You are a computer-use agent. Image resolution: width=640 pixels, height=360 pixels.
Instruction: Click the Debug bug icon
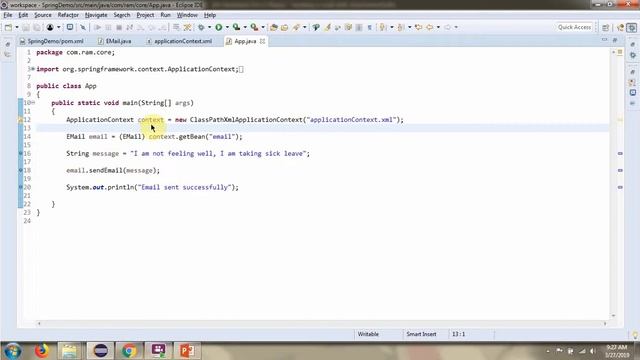tap(201, 27)
